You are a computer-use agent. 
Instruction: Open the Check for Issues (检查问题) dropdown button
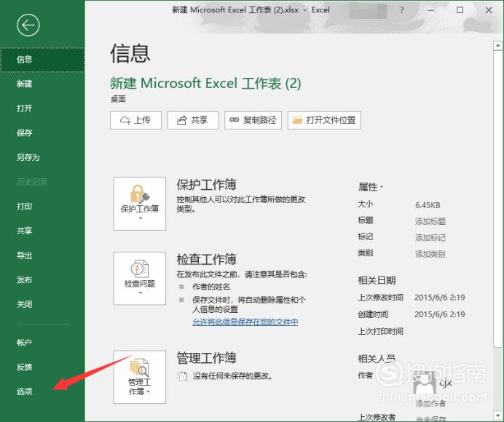click(140, 279)
